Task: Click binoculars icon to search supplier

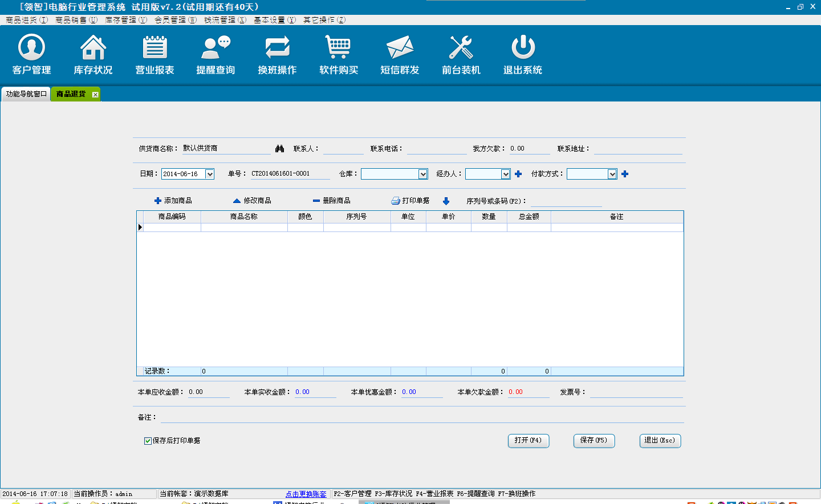Action: [x=279, y=149]
